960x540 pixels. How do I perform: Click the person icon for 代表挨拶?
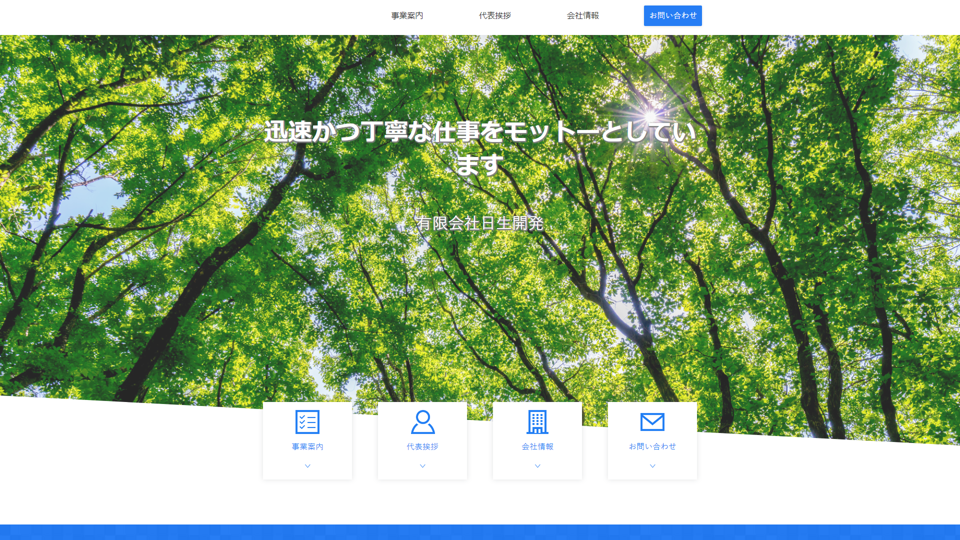coord(422,422)
